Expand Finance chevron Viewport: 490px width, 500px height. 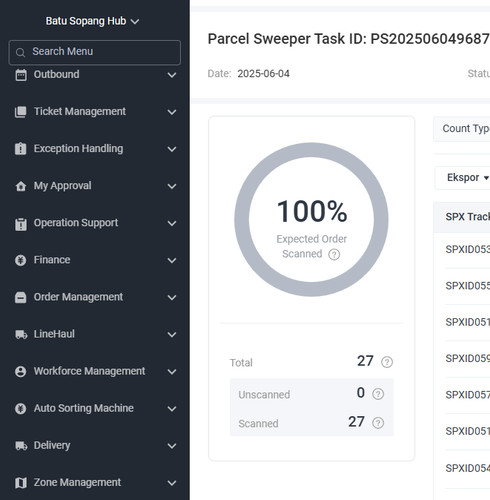172,260
